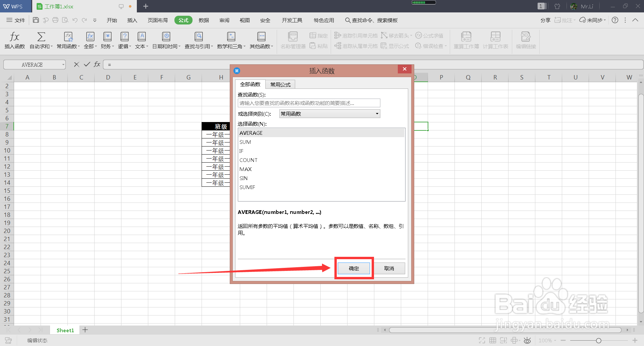Switch to the 插入 ribbon tab
Viewport: 644px width, 346px height.
[x=132, y=20]
